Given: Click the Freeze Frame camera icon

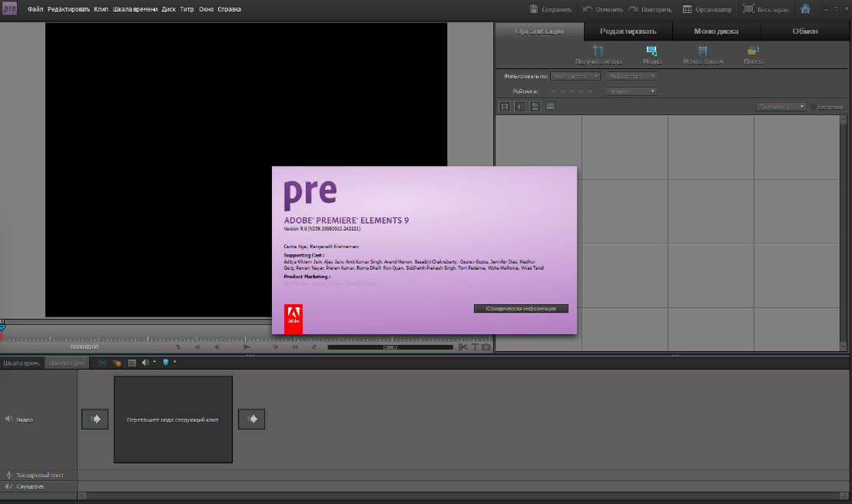Looking at the screenshot, I should click(x=486, y=347).
